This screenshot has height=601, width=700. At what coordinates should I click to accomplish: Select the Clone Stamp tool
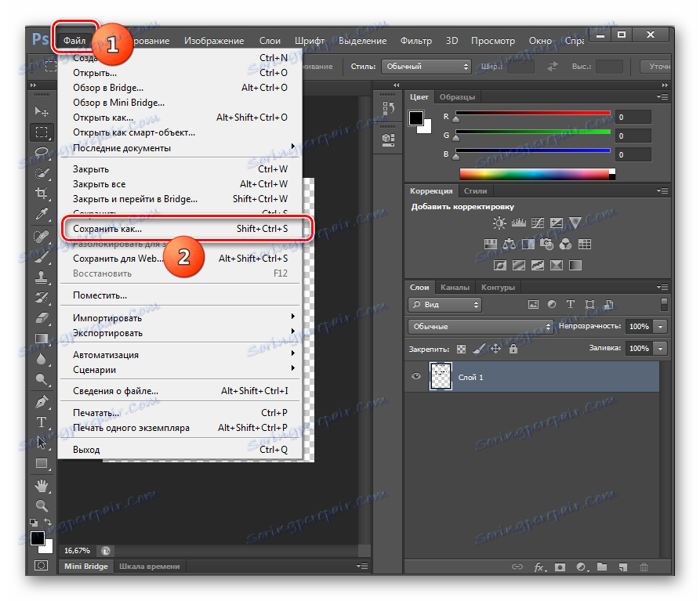42,277
